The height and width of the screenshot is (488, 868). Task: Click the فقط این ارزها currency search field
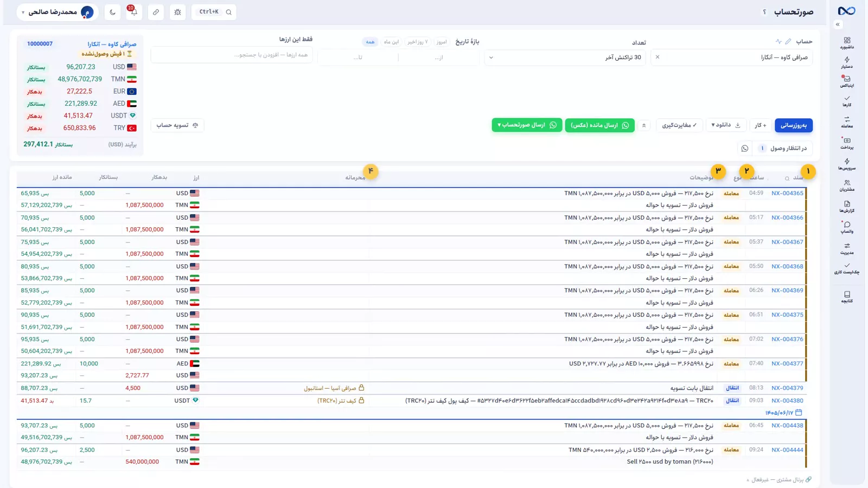232,55
